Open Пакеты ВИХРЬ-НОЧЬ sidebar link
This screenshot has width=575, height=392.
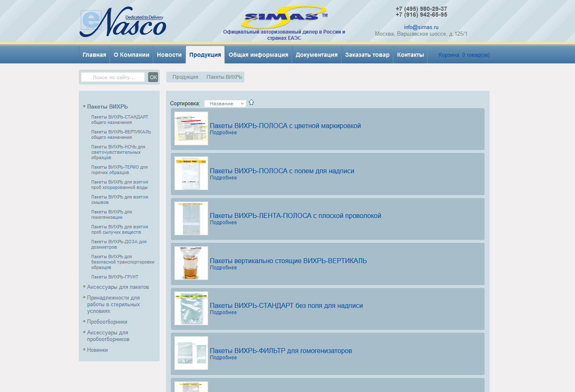(118, 152)
